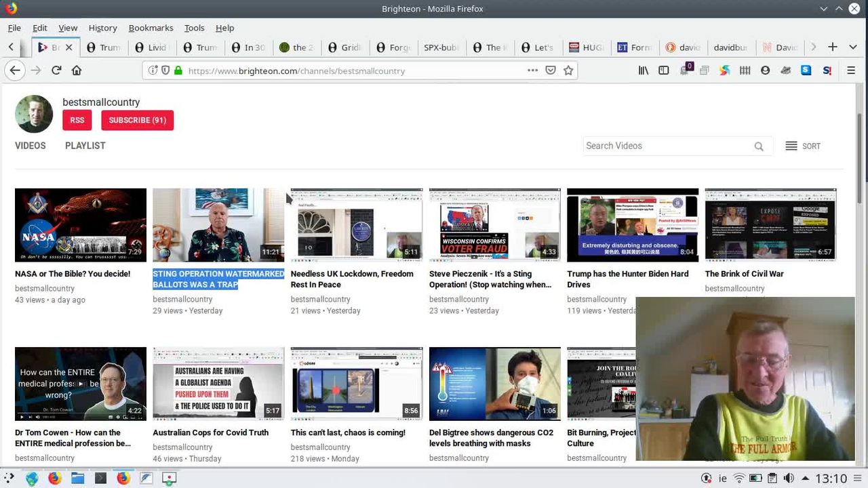This screenshot has width=868, height=488.
Task: Open the SORT options list
Action: 803,146
